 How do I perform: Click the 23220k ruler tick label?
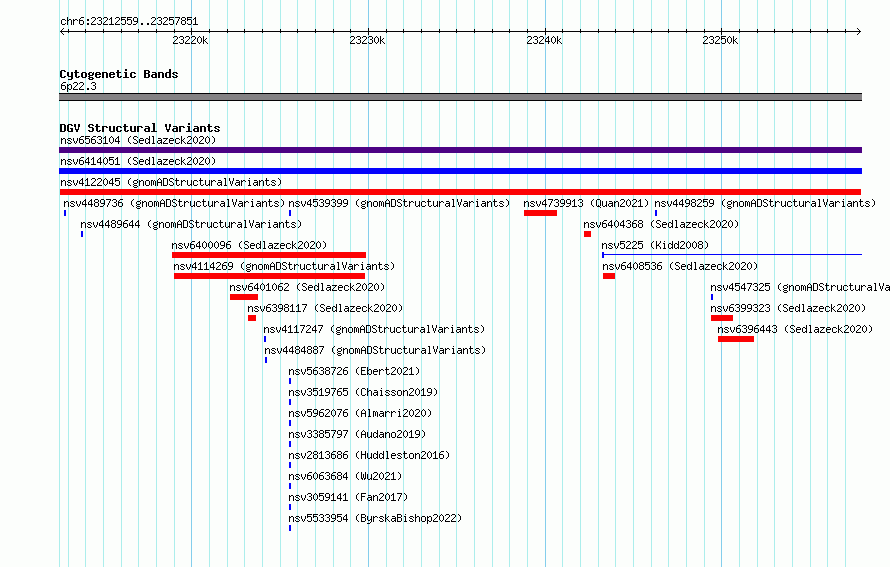click(x=190, y=40)
